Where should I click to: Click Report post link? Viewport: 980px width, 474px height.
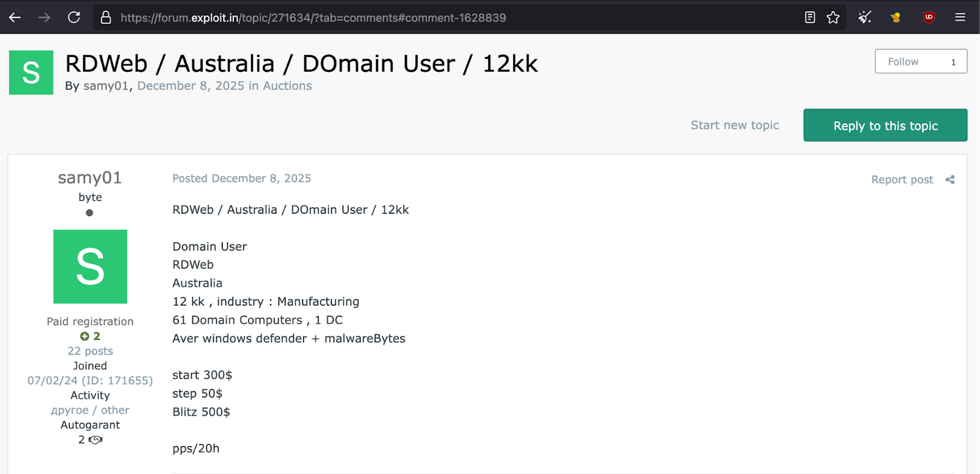[x=902, y=179]
